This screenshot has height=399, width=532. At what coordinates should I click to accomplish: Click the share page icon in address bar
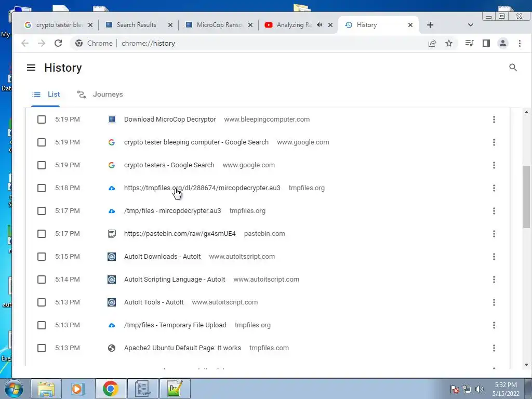click(x=432, y=43)
